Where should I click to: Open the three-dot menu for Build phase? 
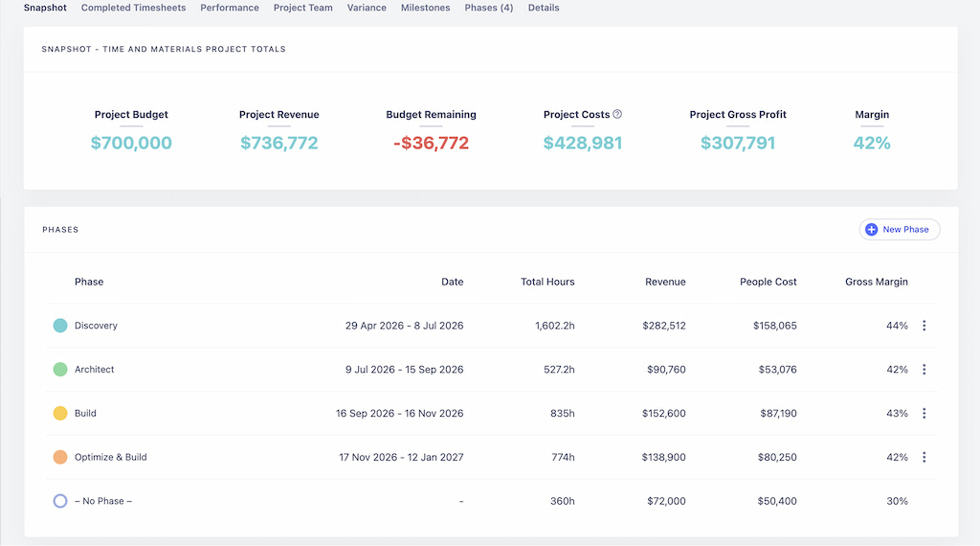(x=924, y=413)
